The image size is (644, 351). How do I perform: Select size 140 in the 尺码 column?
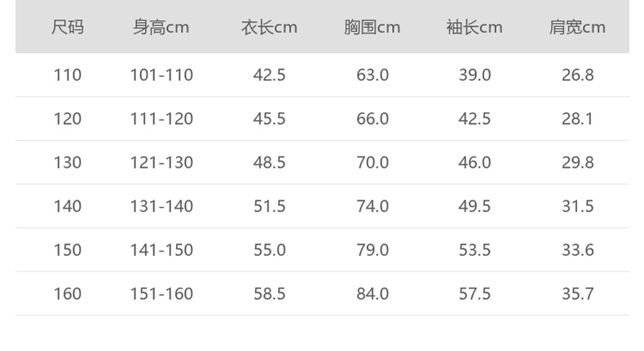click(x=68, y=207)
